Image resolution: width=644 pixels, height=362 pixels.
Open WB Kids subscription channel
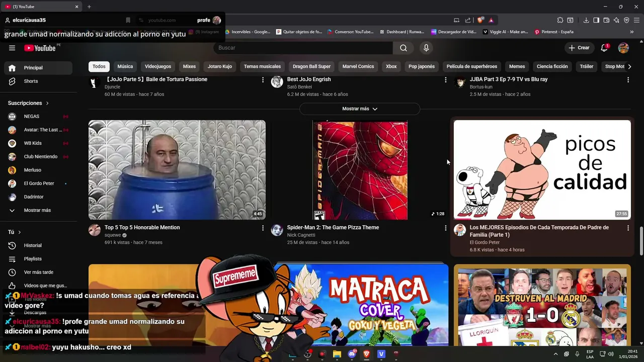point(38,143)
